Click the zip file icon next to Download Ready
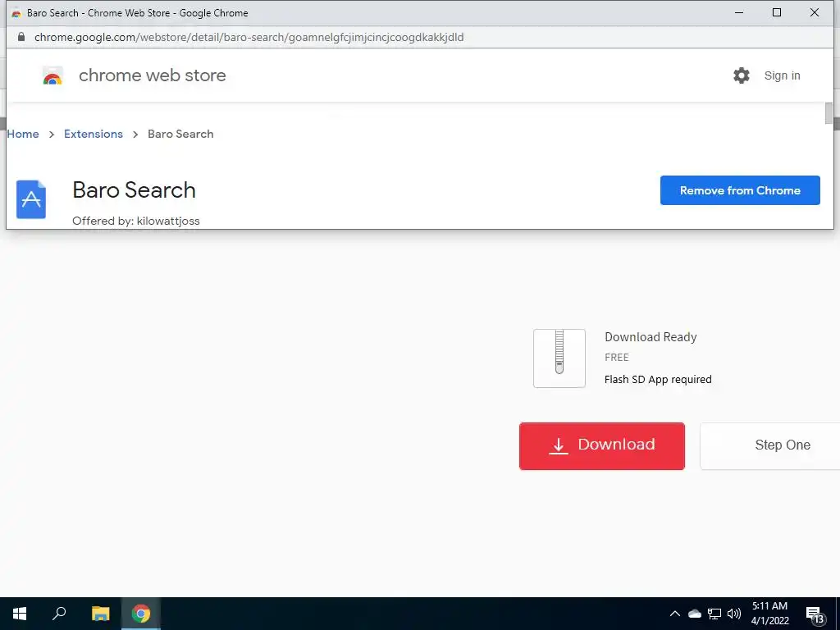This screenshot has height=630, width=840. (x=559, y=358)
